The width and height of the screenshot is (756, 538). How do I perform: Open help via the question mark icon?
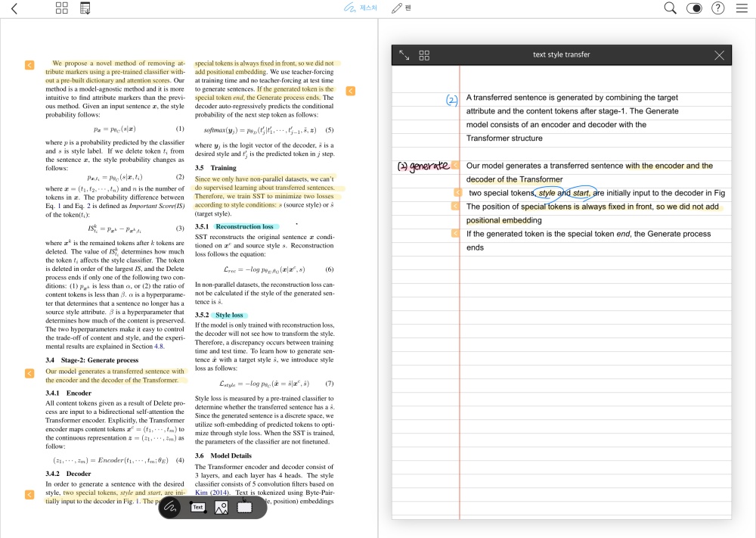(718, 8)
